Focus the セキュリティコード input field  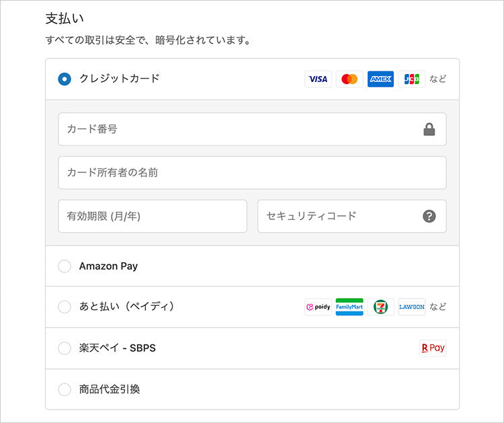336,217
